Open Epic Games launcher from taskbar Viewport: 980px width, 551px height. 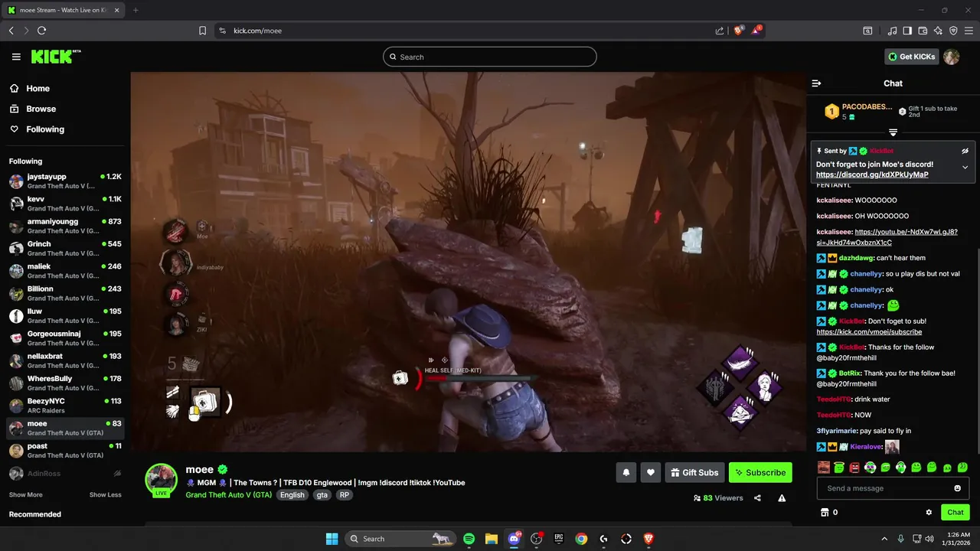(x=559, y=539)
